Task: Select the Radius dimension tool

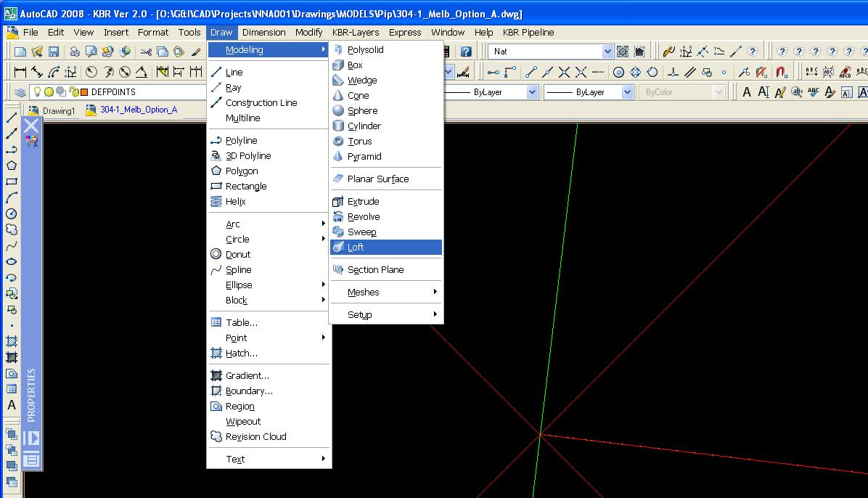Action: [x=91, y=72]
